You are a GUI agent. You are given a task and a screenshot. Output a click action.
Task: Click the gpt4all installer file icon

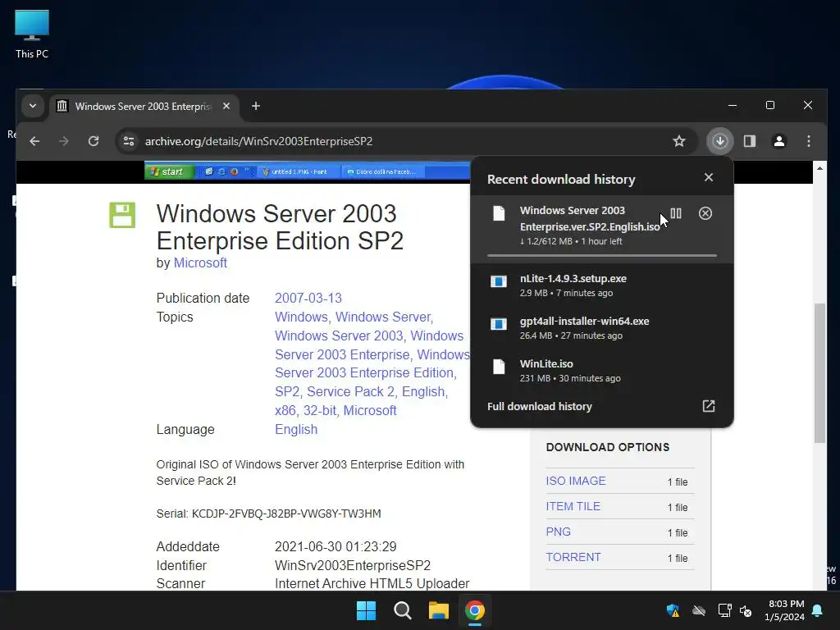(499, 324)
